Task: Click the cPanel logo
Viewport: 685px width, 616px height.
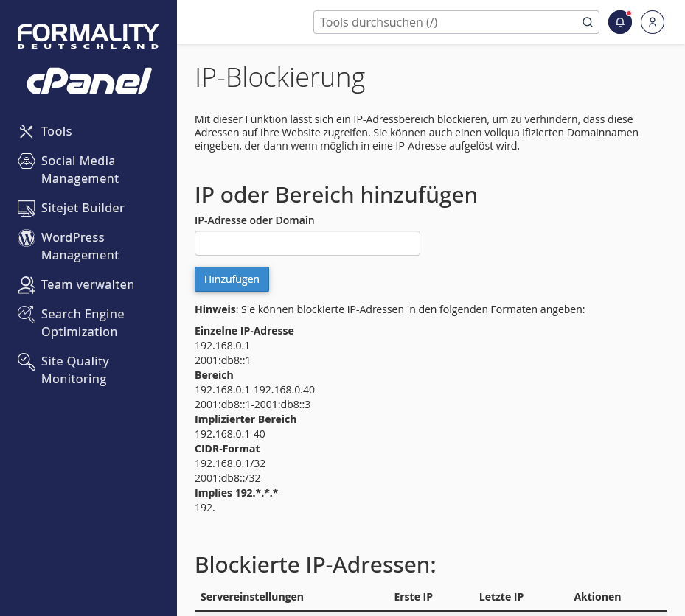Action: [88, 81]
